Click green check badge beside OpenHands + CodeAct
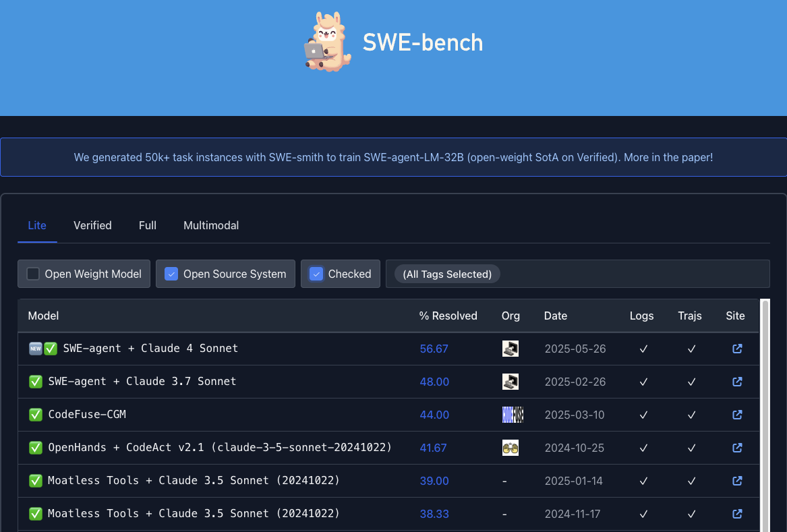This screenshot has width=787, height=532. [36, 448]
